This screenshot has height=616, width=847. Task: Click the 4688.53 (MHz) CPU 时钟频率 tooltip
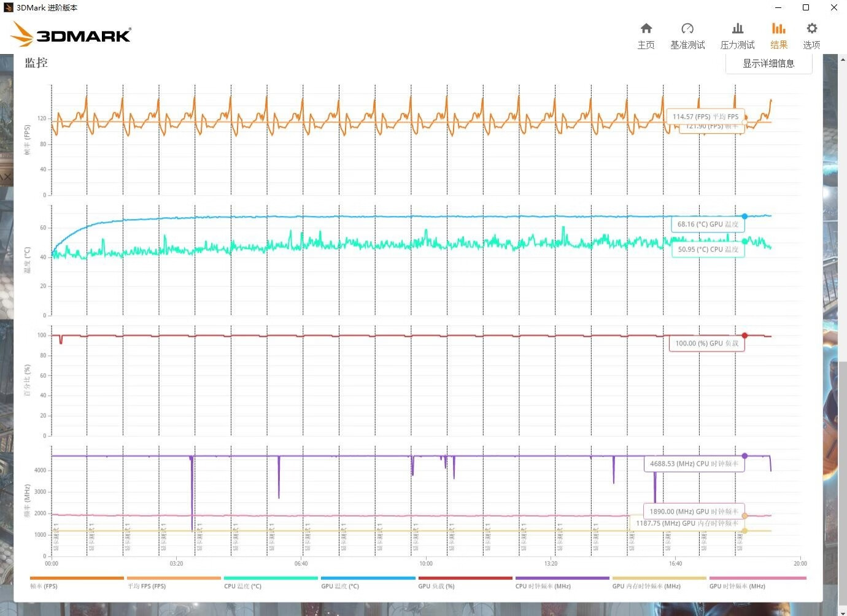click(x=694, y=464)
